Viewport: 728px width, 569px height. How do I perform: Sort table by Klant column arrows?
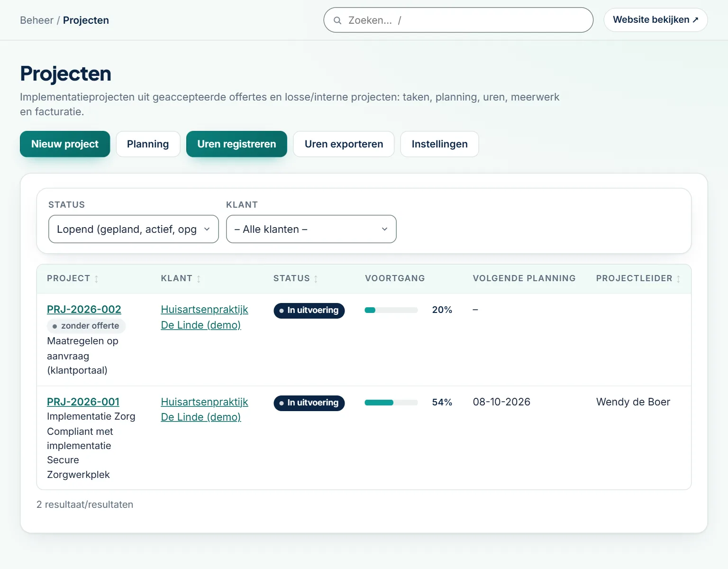point(199,279)
